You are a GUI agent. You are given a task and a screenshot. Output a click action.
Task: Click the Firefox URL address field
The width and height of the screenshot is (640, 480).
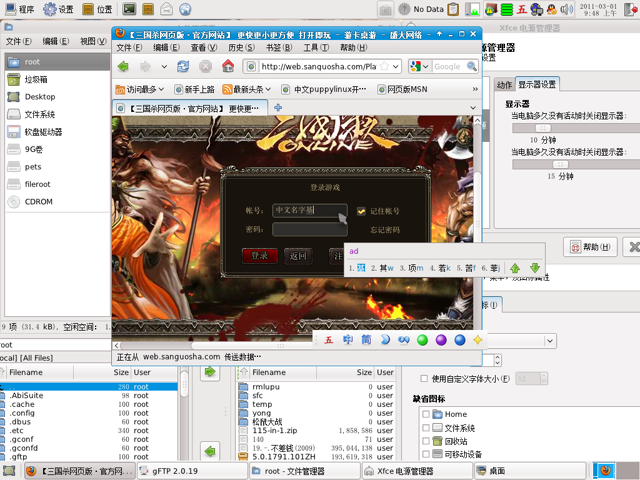point(318,66)
